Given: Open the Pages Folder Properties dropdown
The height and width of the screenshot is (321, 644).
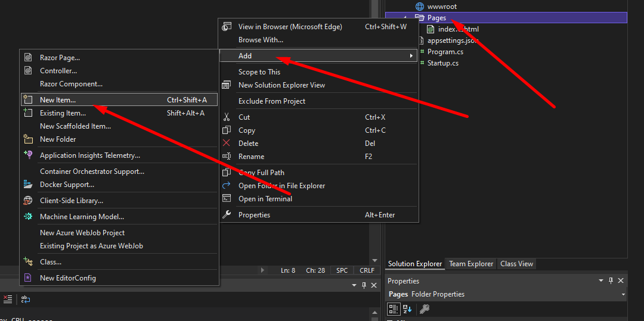Looking at the screenshot, I should tap(623, 294).
